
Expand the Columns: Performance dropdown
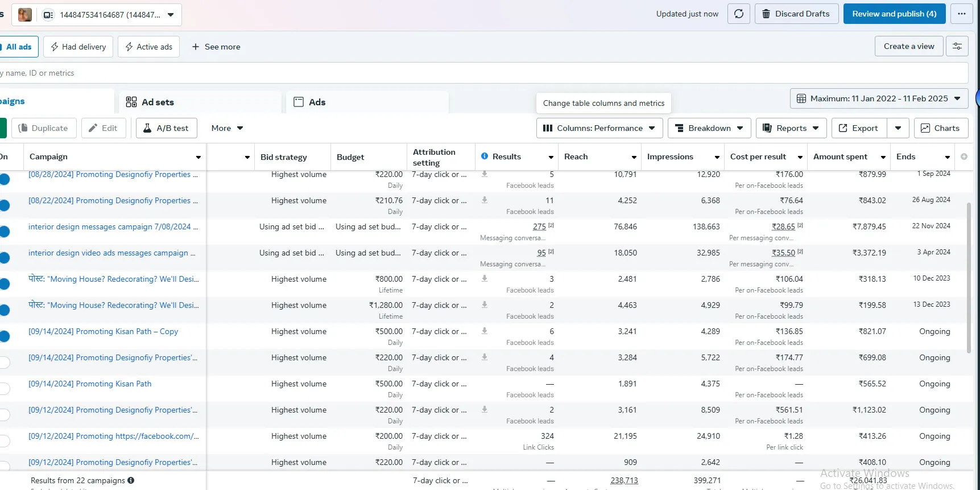[x=599, y=128]
